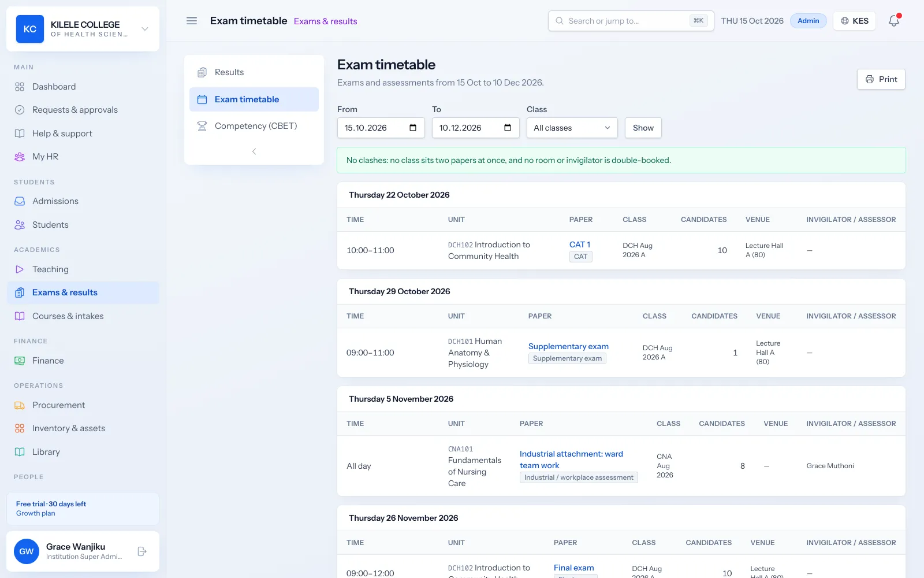Open Grace Wanjiku's user profile card

[x=83, y=551]
